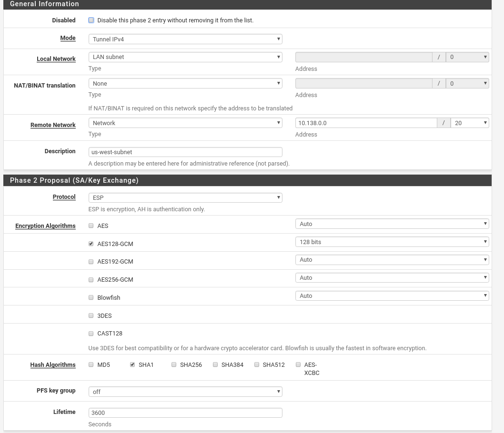Click the Encryption Algorithms help label
Screen dimensions: 504x433
point(45,226)
